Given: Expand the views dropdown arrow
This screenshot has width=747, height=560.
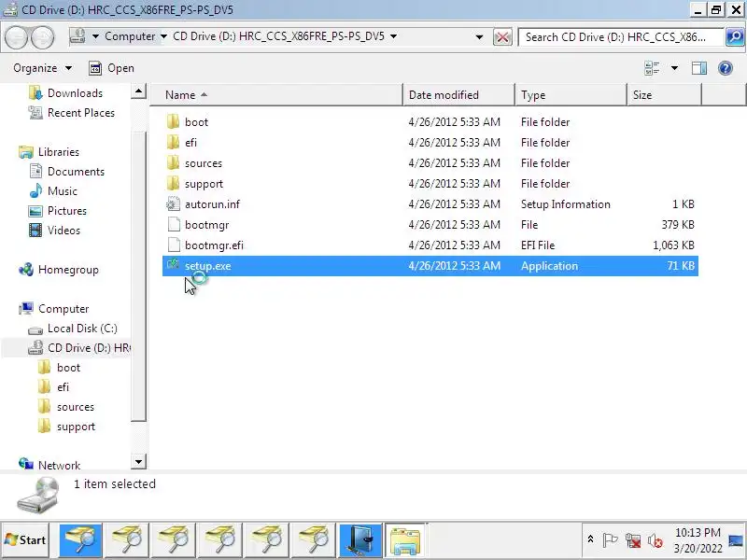Looking at the screenshot, I should [x=674, y=68].
